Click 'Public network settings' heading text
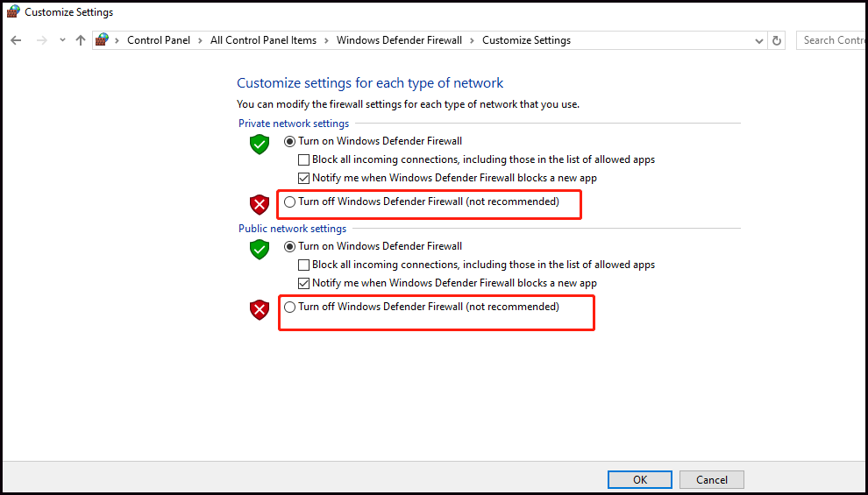 [292, 229]
